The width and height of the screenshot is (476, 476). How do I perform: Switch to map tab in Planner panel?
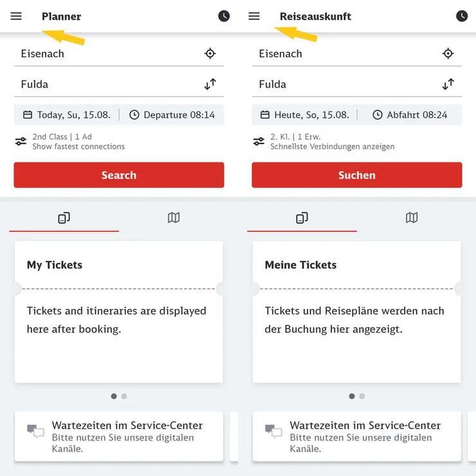pyautogui.click(x=174, y=218)
